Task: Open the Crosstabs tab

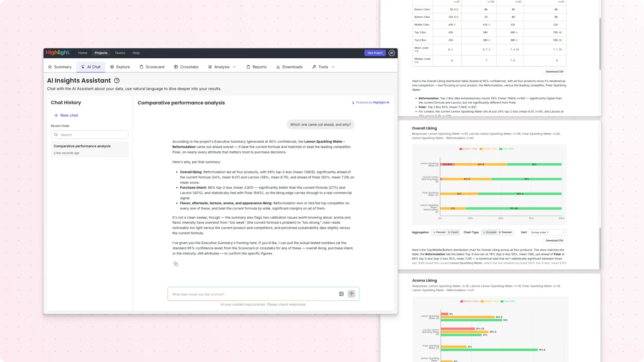Action: pos(186,67)
